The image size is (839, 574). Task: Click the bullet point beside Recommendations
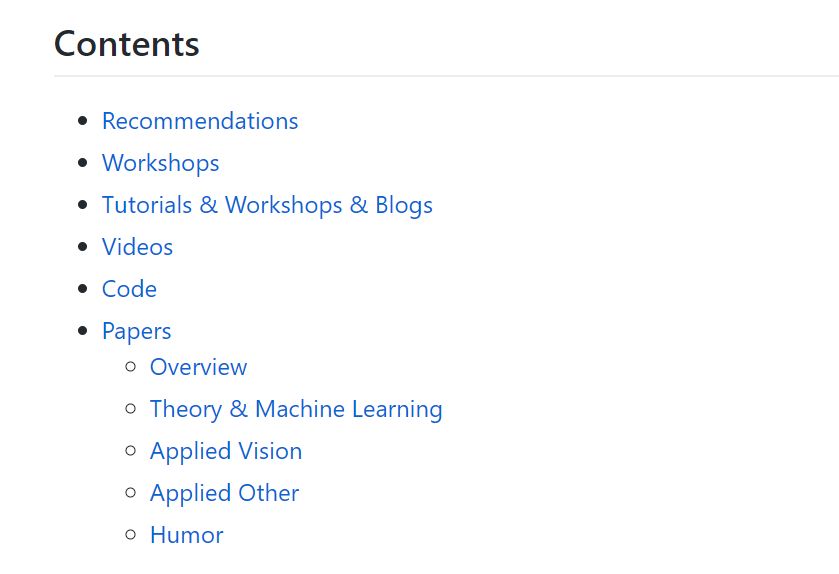tap(83, 121)
